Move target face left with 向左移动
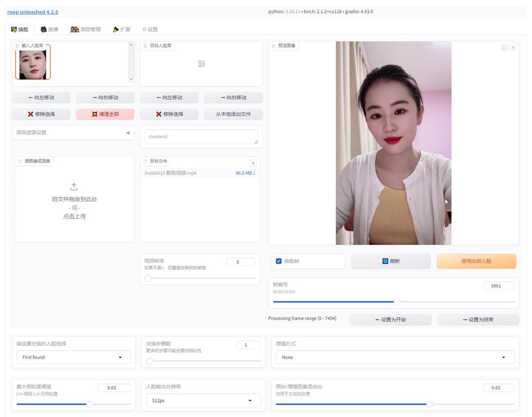 pos(169,97)
